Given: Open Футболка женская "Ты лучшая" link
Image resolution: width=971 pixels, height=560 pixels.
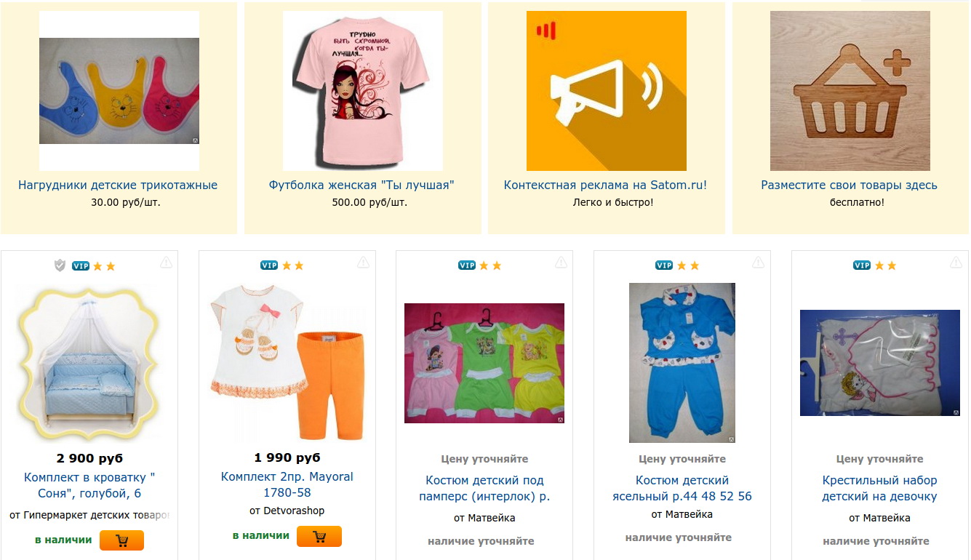Looking at the screenshot, I should coord(361,185).
